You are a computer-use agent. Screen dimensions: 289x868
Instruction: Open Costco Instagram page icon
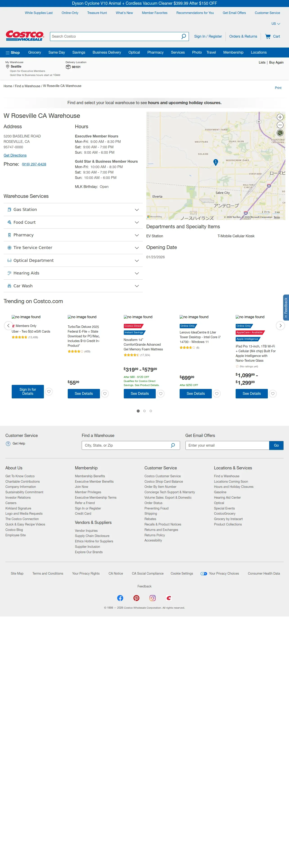pos(152,598)
